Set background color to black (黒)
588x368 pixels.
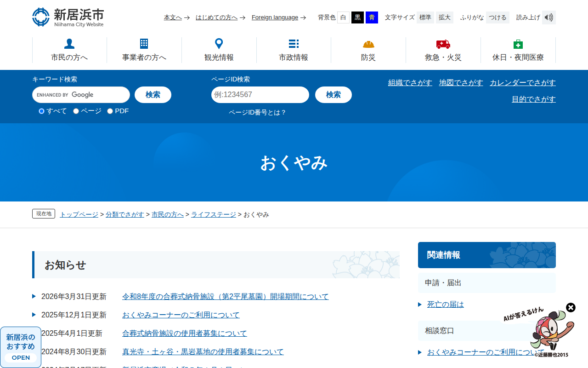point(357,17)
